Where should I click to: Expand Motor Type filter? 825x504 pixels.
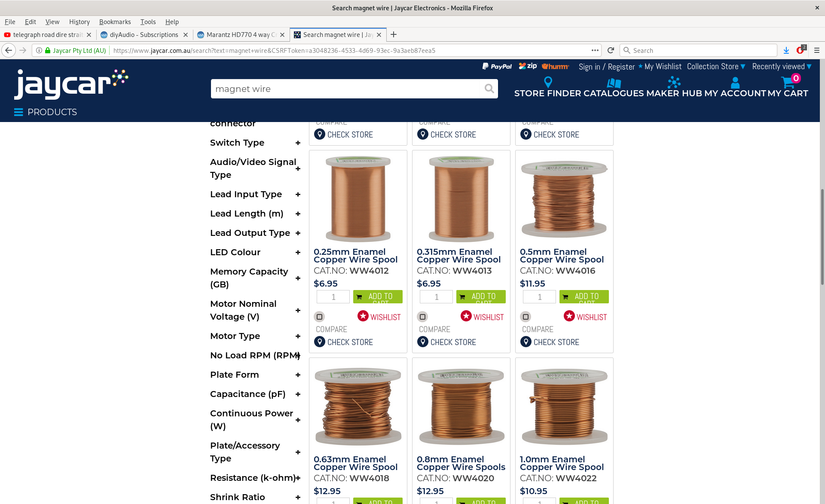tap(298, 336)
